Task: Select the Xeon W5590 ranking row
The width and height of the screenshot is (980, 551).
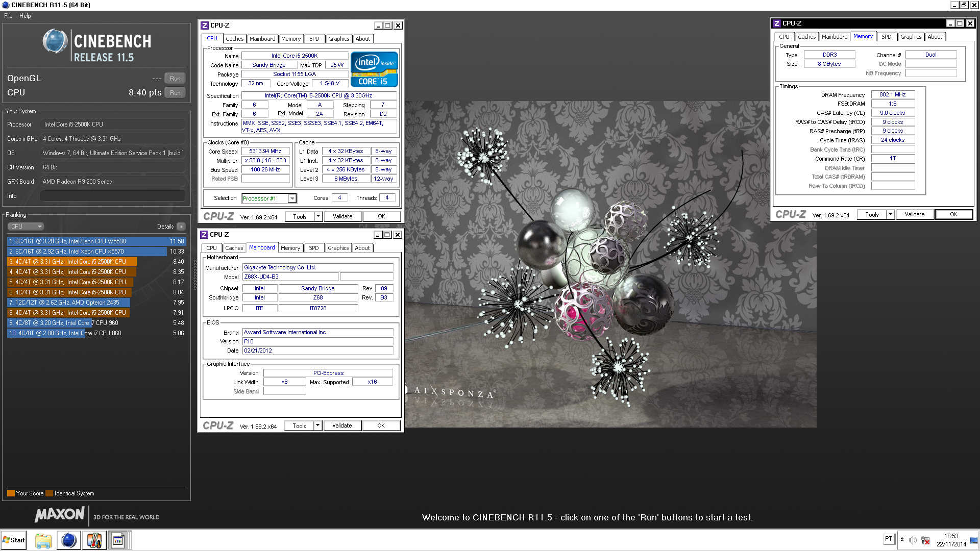Action: pos(96,241)
